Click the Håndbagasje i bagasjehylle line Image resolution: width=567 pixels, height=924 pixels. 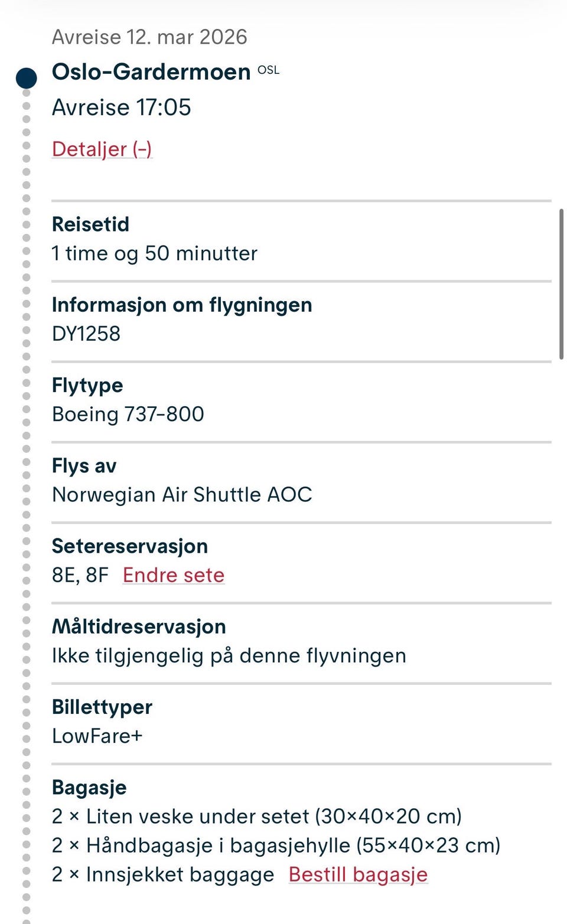coord(276,845)
